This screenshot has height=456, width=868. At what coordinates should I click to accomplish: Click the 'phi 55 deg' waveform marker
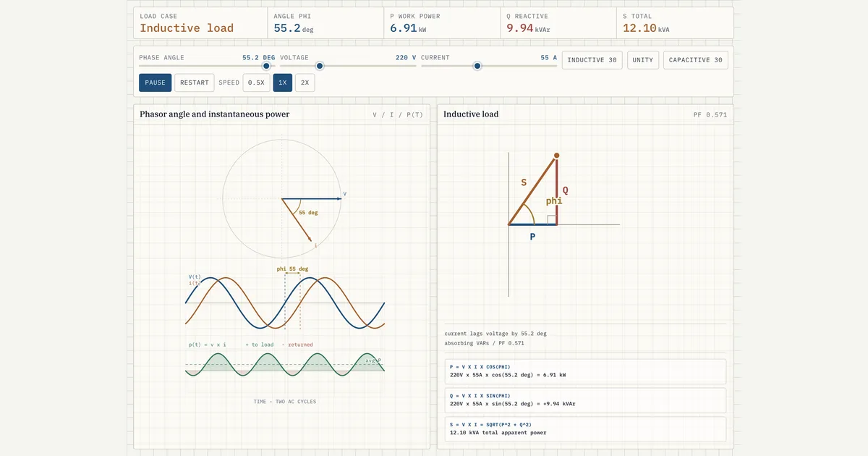click(x=292, y=269)
